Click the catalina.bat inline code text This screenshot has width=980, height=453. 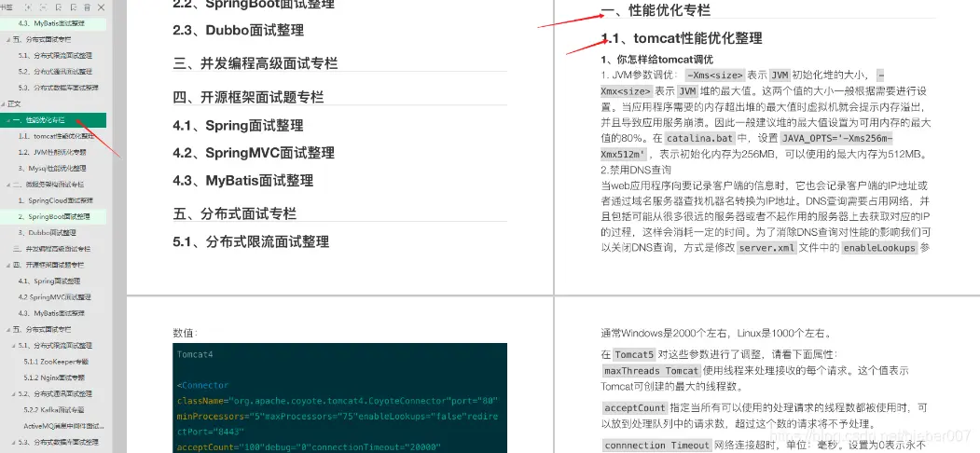[x=699, y=138]
